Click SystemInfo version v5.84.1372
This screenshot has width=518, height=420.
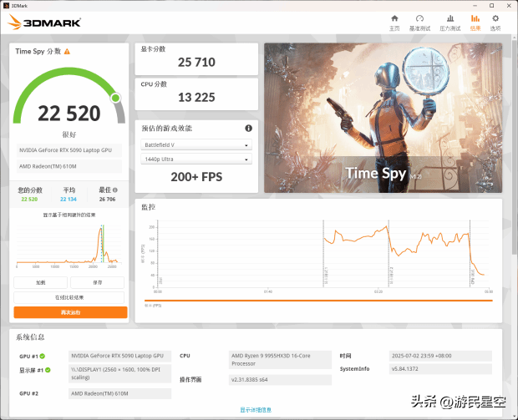tap(440, 369)
